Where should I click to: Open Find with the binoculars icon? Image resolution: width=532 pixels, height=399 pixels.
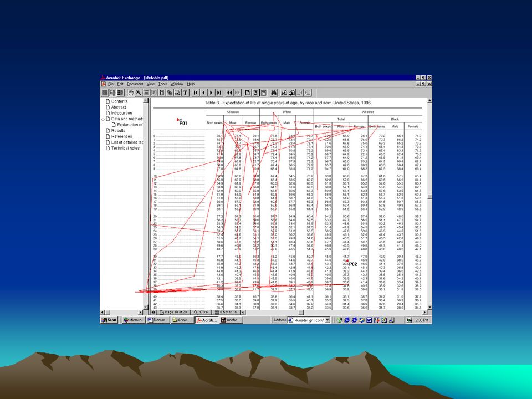click(274, 93)
